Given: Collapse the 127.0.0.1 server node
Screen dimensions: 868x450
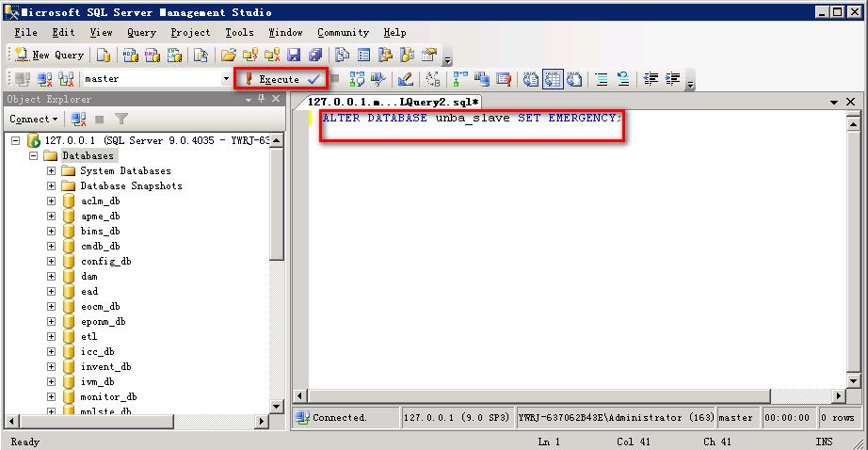Looking at the screenshot, I should pos(15,140).
